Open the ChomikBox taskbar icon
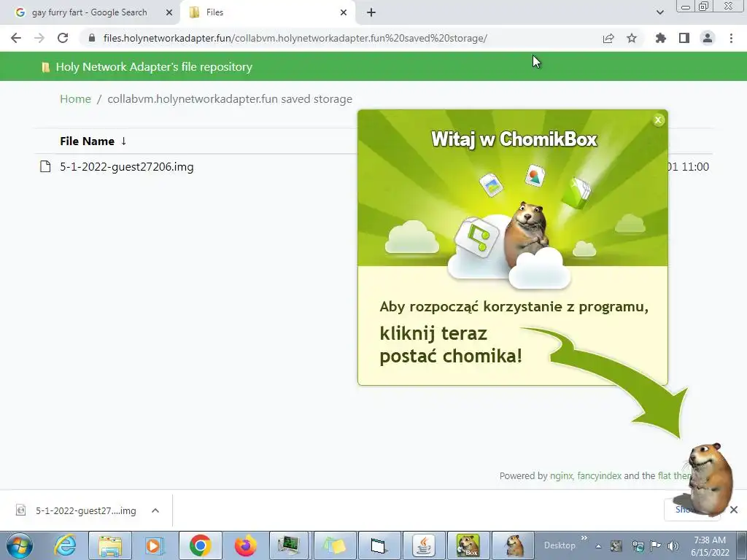The image size is (747, 560). pyautogui.click(x=468, y=545)
